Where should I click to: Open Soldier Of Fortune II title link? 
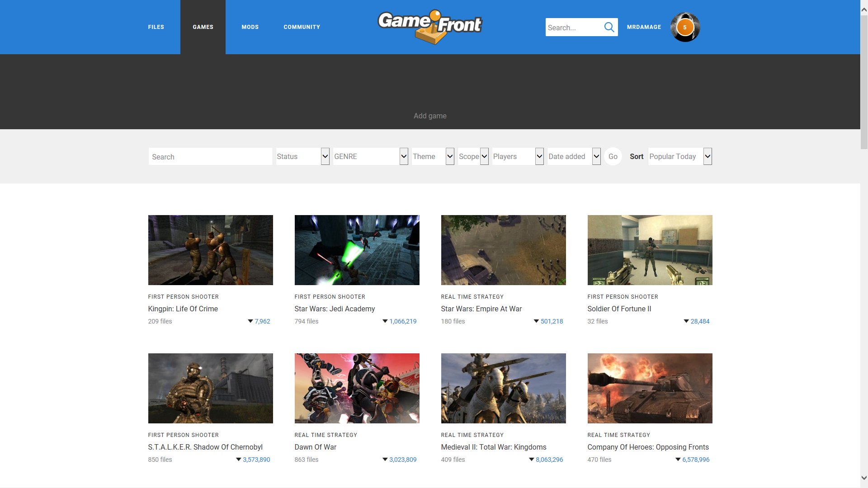point(619,309)
